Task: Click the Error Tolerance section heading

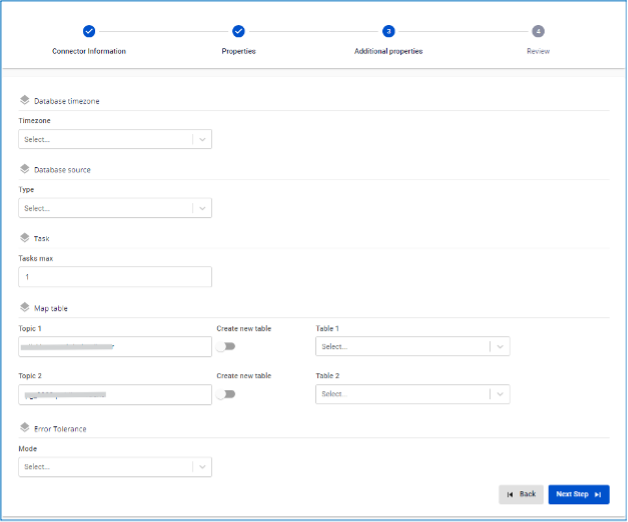Action: pyautogui.click(x=60, y=429)
